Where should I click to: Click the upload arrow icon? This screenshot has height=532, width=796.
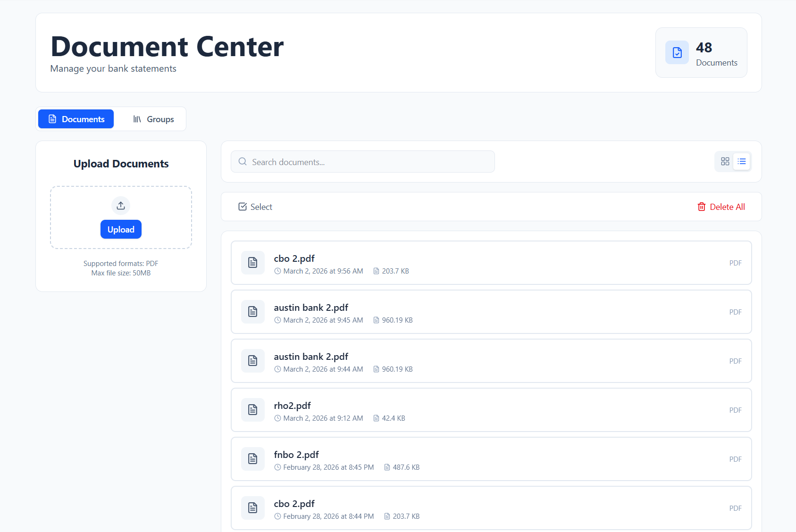pyautogui.click(x=121, y=206)
